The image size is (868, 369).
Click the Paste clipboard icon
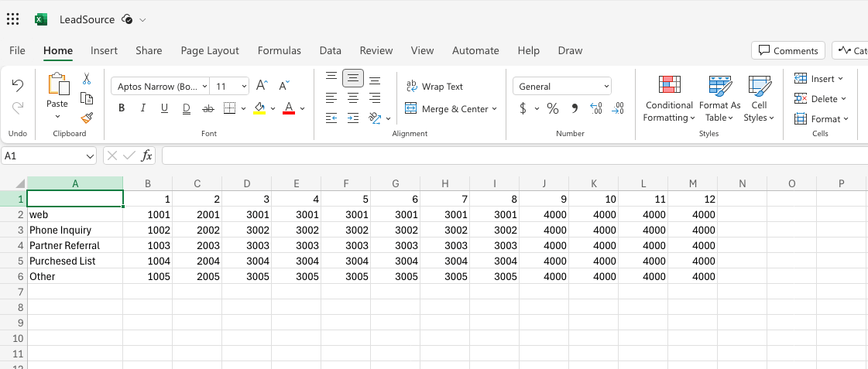pos(58,84)
